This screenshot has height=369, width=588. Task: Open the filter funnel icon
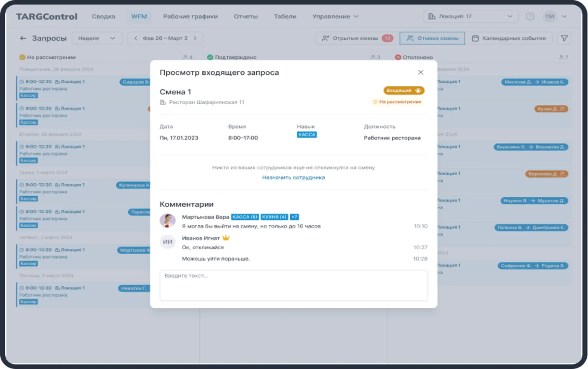[564, 38]
